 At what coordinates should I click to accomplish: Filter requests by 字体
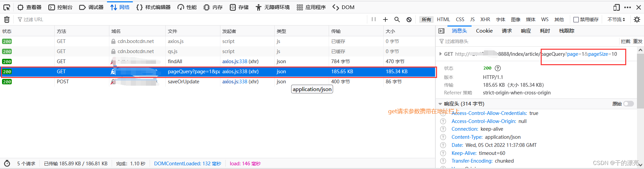pyautogui.click(x=500, y=19)
